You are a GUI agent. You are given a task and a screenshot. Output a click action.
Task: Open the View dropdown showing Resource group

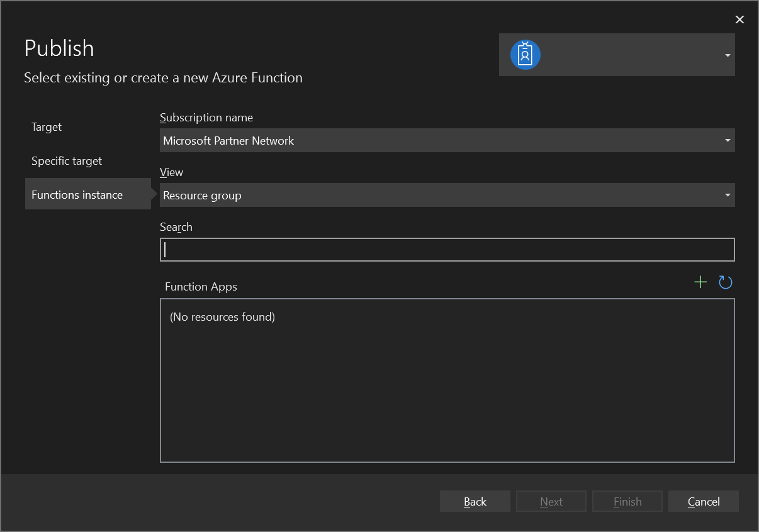(447, 196)
